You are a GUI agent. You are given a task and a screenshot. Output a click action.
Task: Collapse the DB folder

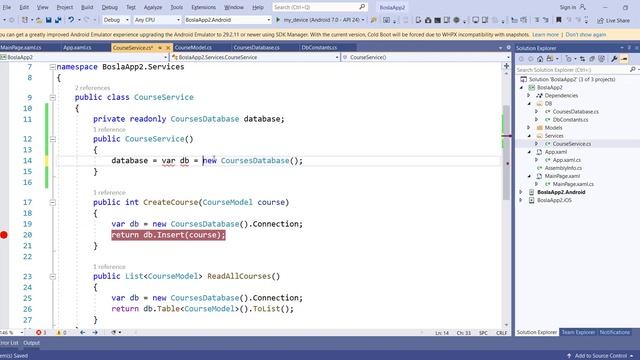click(x=529, y=104)
